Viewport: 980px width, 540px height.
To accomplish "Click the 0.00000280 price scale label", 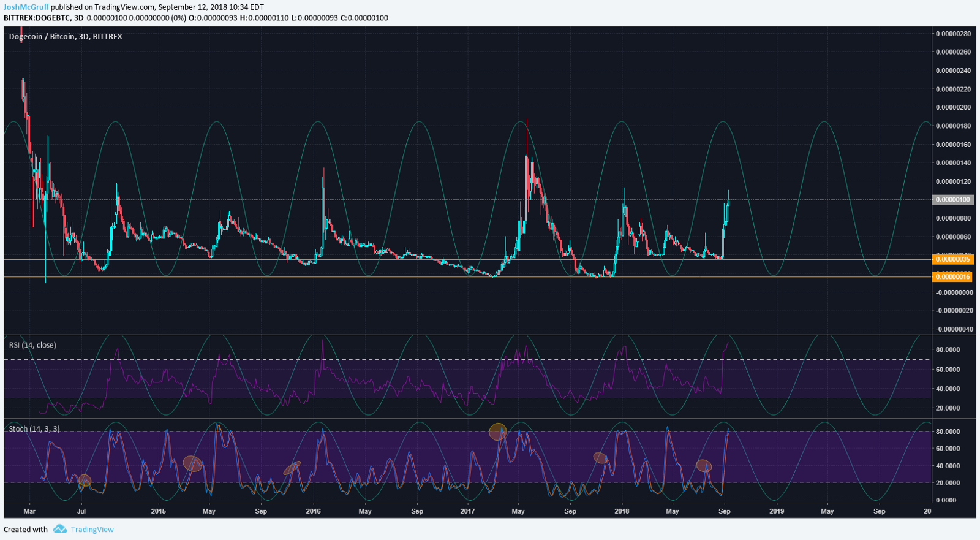I will tap(953, 34).
